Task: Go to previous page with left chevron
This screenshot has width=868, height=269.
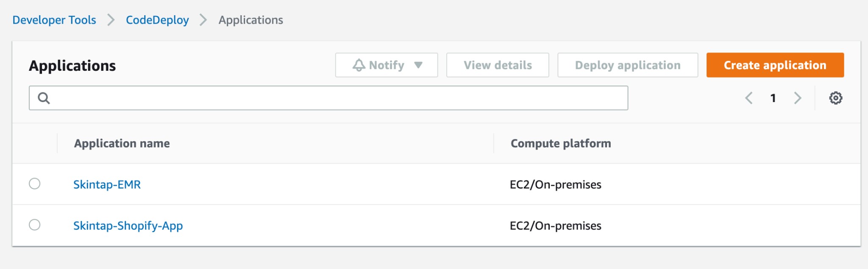Action: [x=749, y=98]
